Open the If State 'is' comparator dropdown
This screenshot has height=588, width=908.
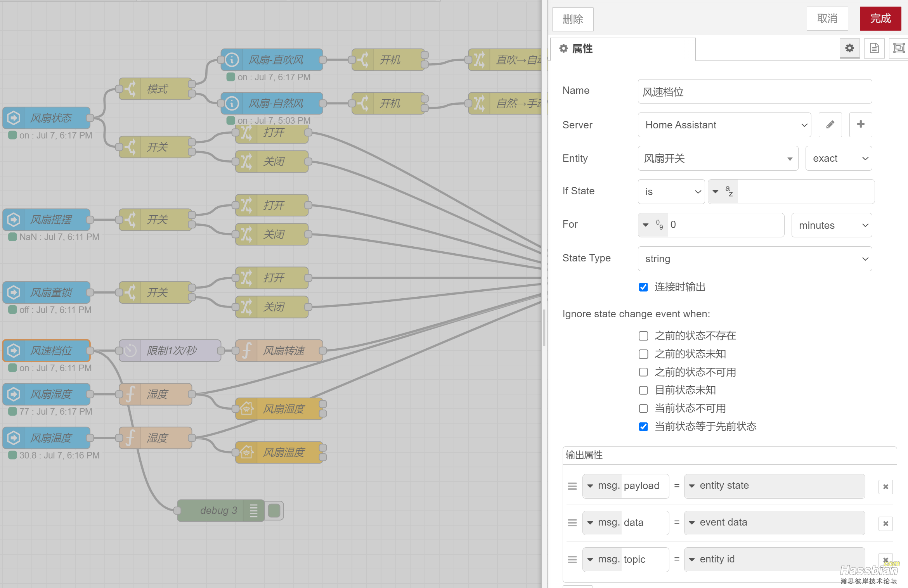[671, 192]
